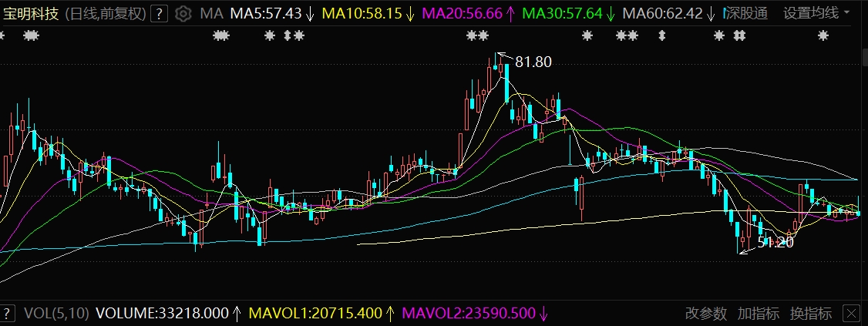The height and width of the screenshot is (326, 868).
Task: Open chart settings via the gear icon
Action: pyautogui.click(x=183, y=13)
